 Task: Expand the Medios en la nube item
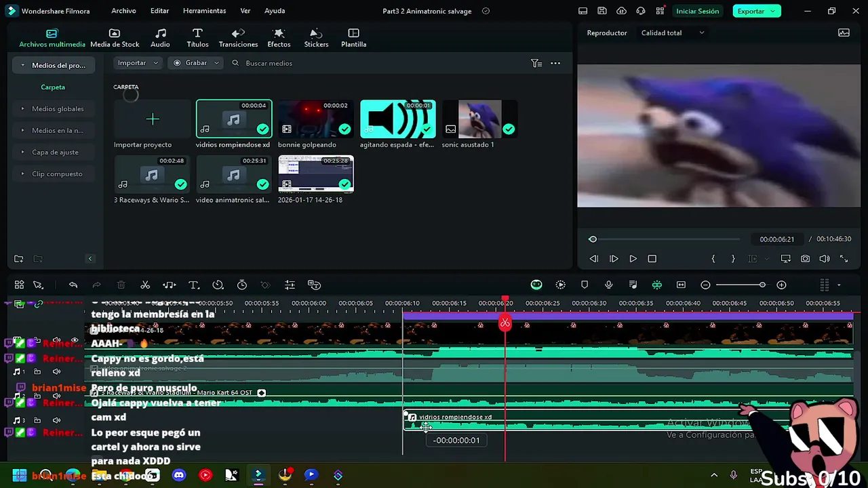(22, 130)
